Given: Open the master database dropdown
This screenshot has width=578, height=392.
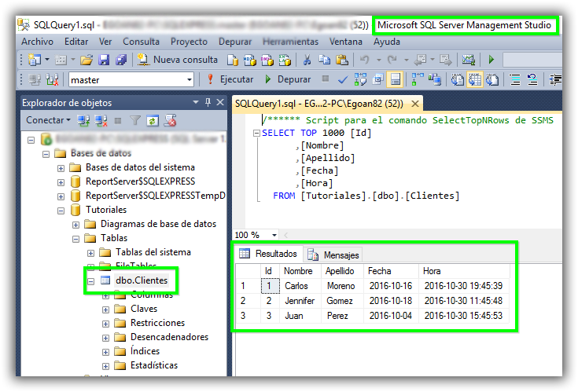Looking at the screenshot, I should [x=189, y=79].
